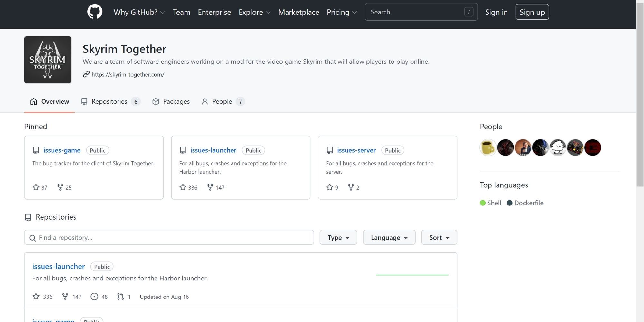Image resolution: width=644 pixels, height=322 pixels.
Task: Expand the Pricing menu
Action: [x=342, y=12]
